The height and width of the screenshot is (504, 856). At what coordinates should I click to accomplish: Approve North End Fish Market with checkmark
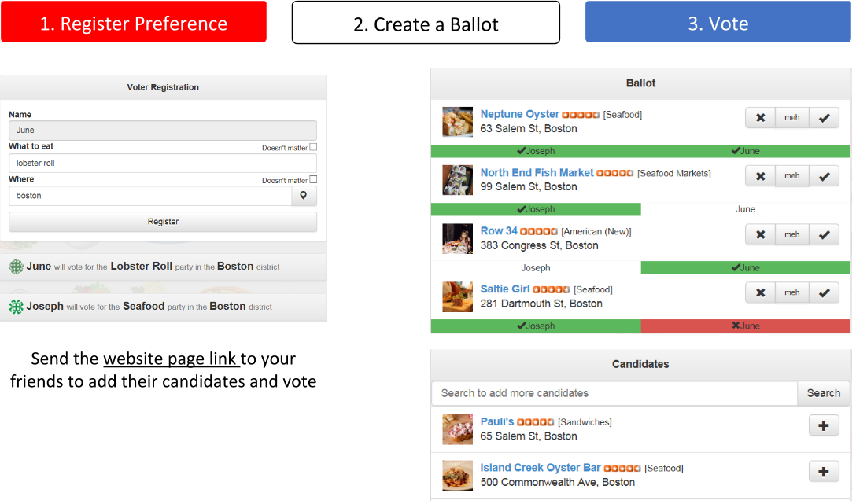click(824, 176)
